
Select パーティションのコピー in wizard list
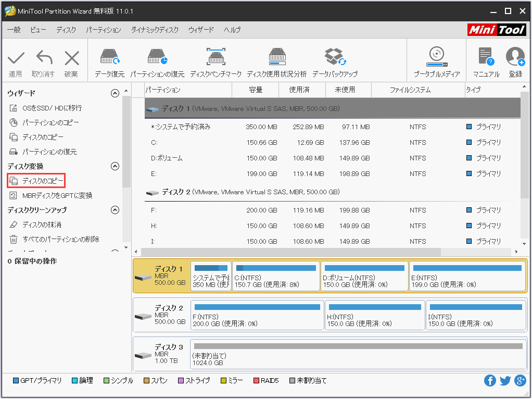(44, 122)
